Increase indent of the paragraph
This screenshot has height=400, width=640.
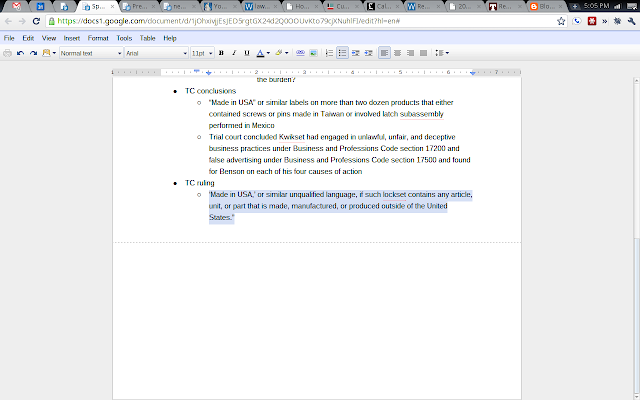point(369,53)
